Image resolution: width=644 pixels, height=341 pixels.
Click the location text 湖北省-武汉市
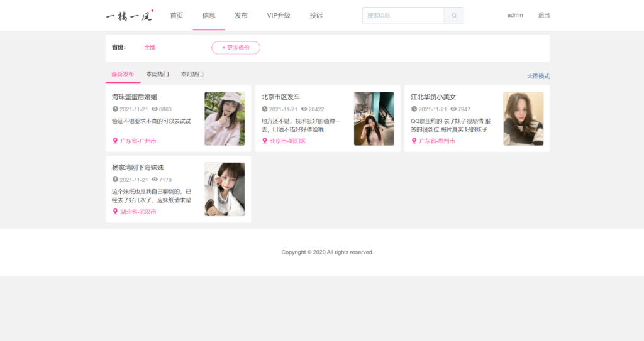(138, 212)
